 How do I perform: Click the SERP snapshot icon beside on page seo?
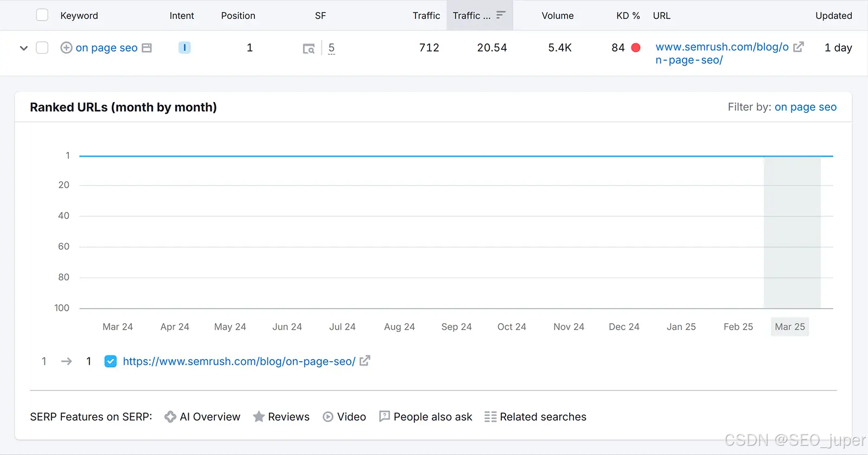[146, 48]
